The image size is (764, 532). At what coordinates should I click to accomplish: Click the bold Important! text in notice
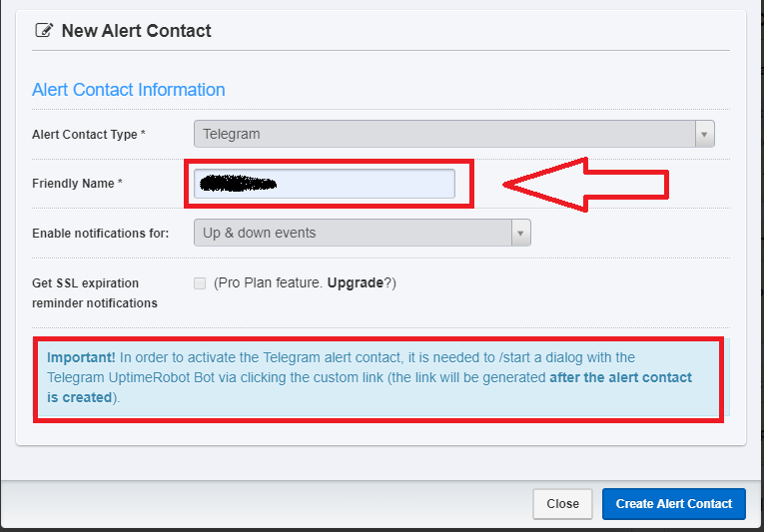82,357
